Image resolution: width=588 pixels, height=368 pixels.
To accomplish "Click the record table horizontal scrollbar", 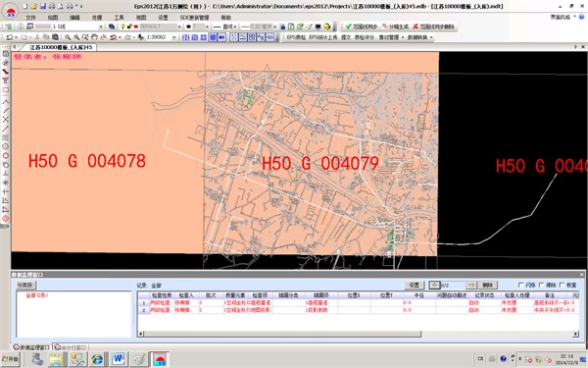I will pyautogui.click(x=358, y=334).
